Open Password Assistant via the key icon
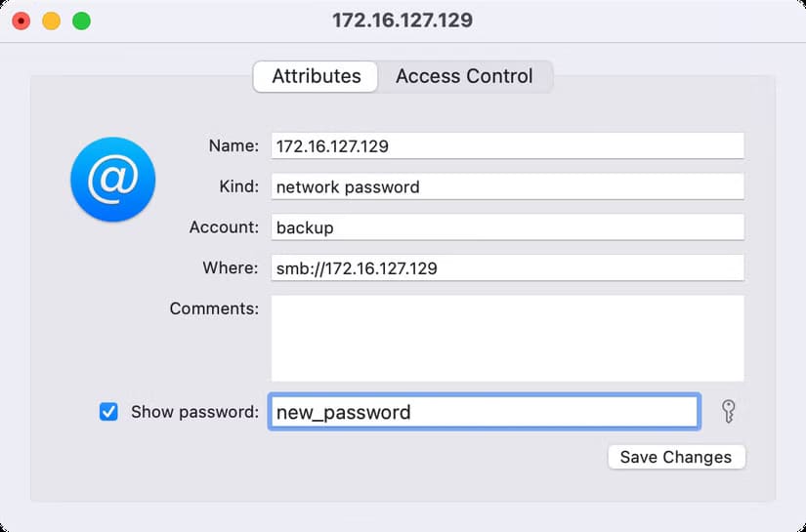This screenshot has height=532, width=806. [728, 412]
